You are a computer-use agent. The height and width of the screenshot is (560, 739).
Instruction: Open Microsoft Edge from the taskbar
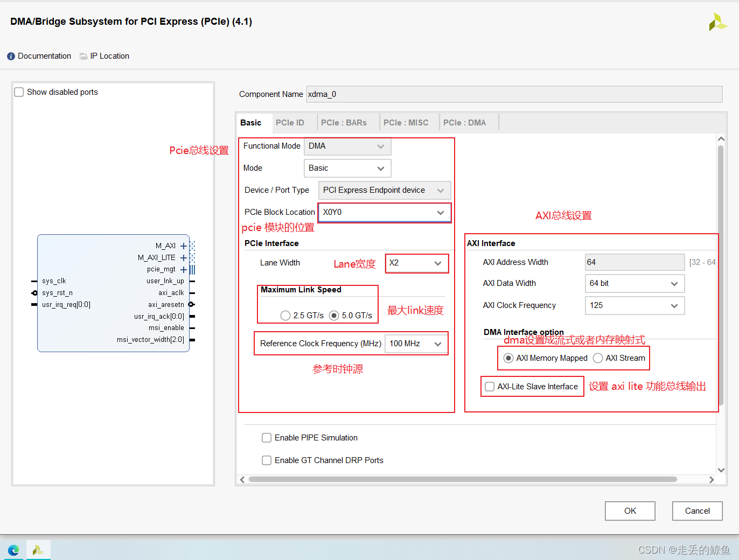click(x=13, y=550)
